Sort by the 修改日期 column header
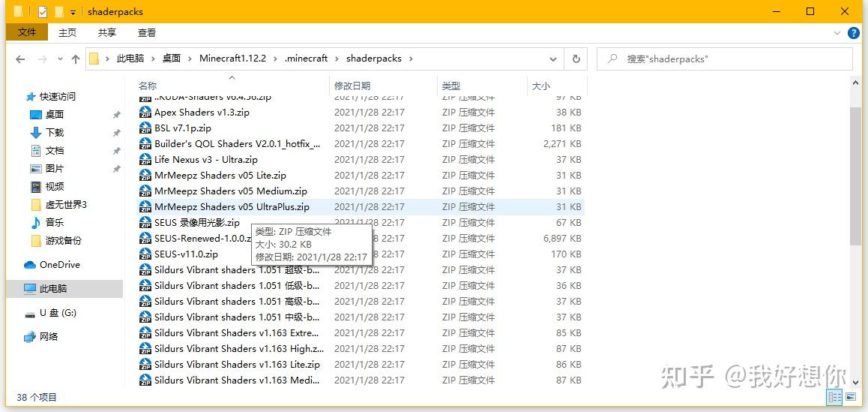The width and height of the screenshot is (868, 412). pyautogui.click(x=352, y=86)
